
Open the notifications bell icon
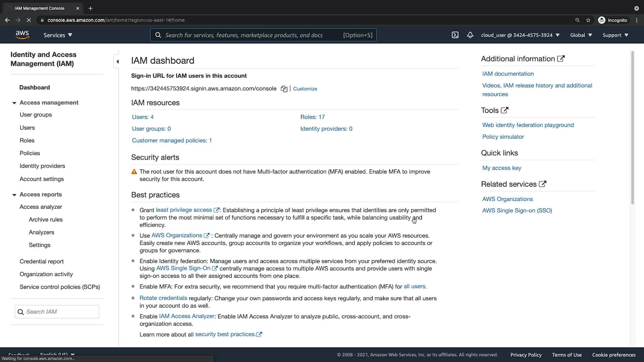[x=470, y=35]
